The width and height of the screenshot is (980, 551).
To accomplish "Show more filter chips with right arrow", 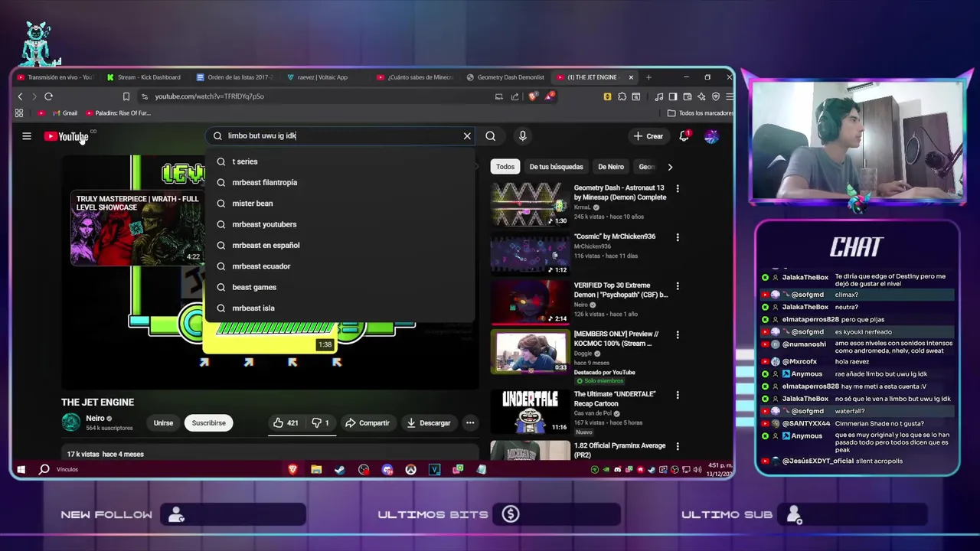I will pyautogui.click(x=670, y=167).
